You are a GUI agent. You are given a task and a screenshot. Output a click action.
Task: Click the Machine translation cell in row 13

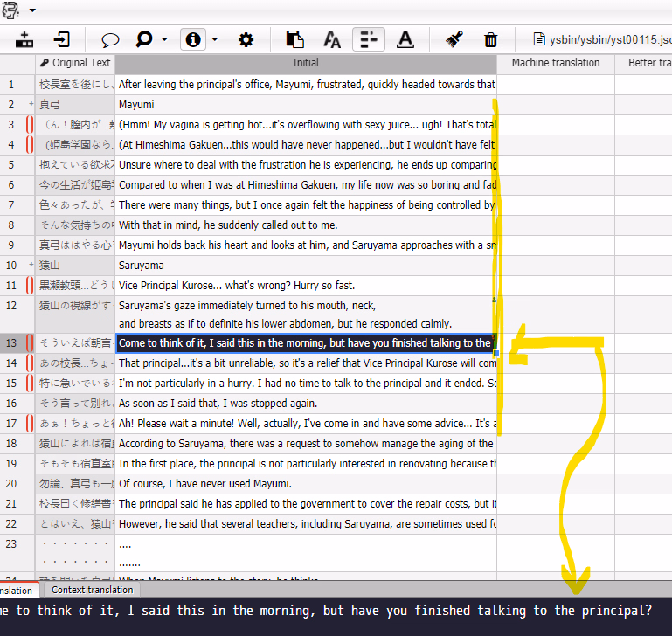[x=556, y=343]
